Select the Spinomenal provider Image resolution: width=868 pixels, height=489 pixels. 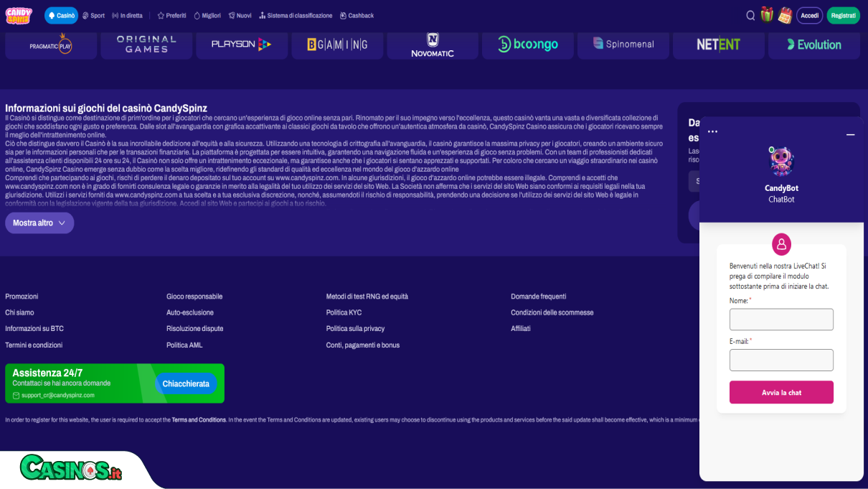(x=623, y=45)
